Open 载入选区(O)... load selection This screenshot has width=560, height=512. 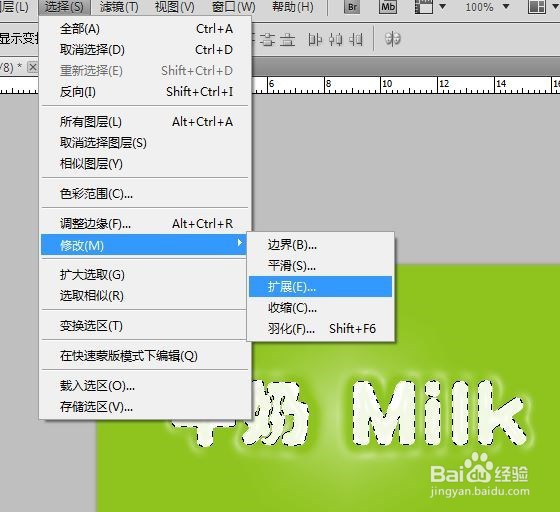145,386
